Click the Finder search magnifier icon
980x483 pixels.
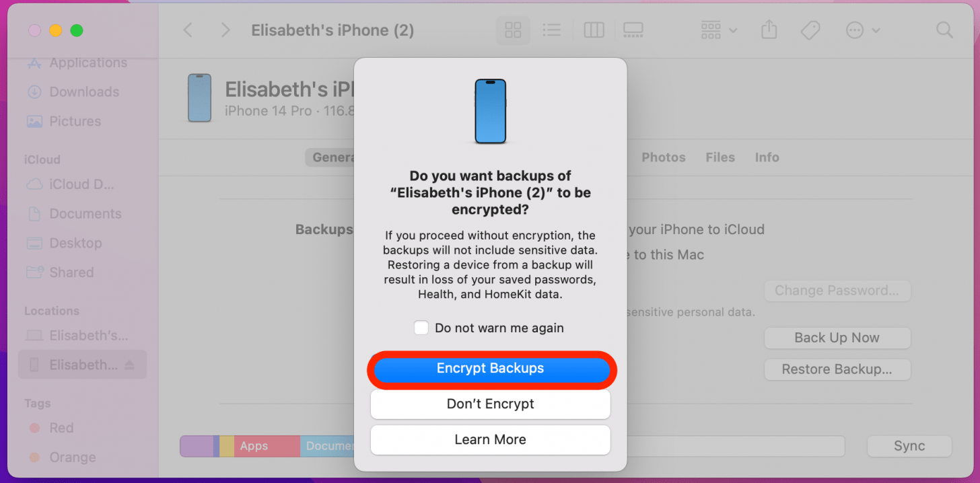click(x=945, y=30)
